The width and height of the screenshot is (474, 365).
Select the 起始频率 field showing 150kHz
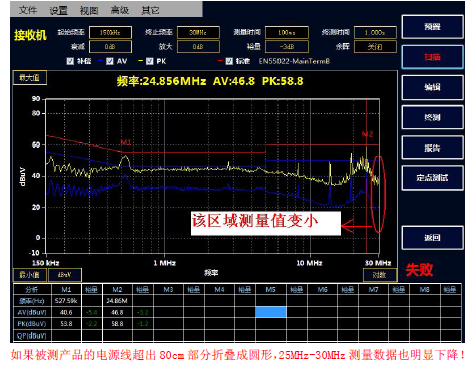tap(110, 33)
